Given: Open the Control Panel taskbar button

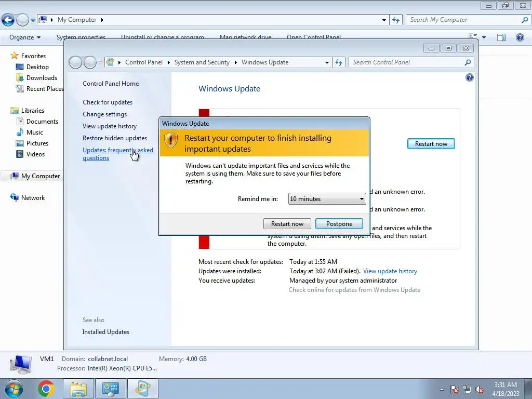Looking at the screenshot, I should click(x=111, y=389).
